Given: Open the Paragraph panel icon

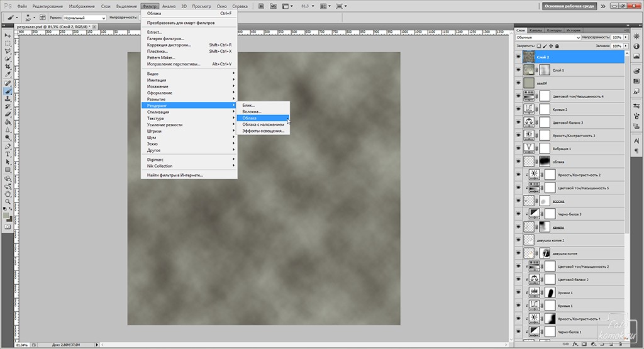Looking at the screenshot, I should 636,151.
